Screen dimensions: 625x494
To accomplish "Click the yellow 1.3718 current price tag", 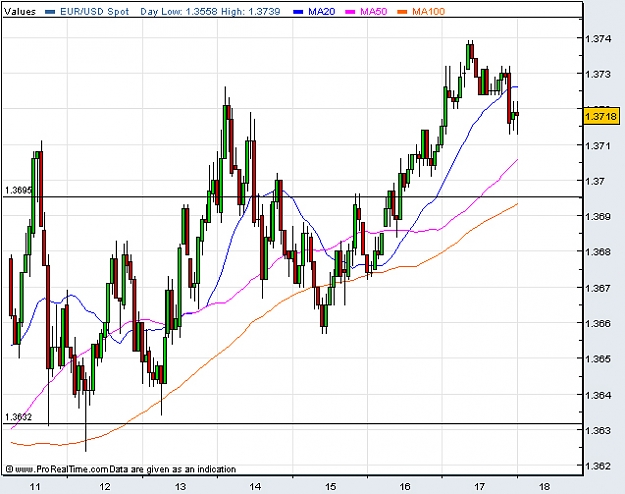I will click(601, 116).
